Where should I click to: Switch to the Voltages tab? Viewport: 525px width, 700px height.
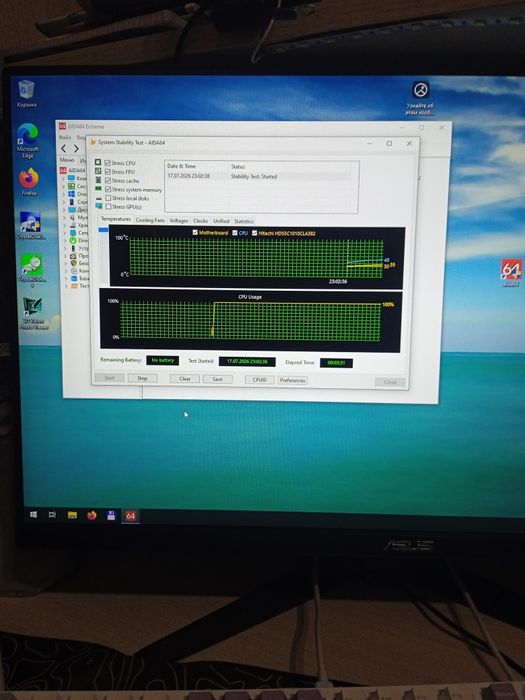[x=179, y=221]
